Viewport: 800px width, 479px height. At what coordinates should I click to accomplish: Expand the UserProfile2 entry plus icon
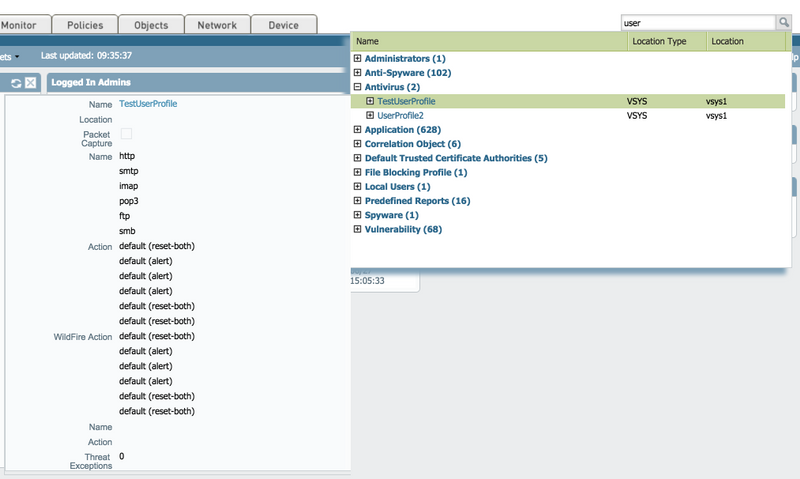[x=370, y=116]
